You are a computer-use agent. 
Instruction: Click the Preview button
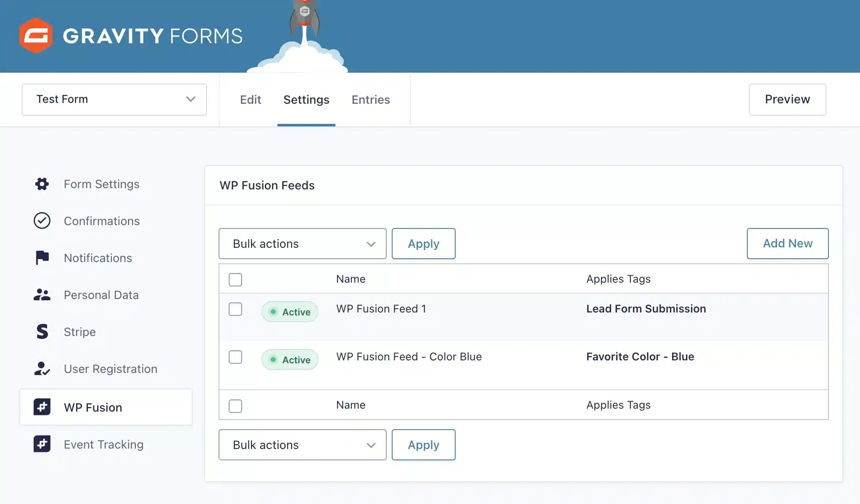pos(787,99)
